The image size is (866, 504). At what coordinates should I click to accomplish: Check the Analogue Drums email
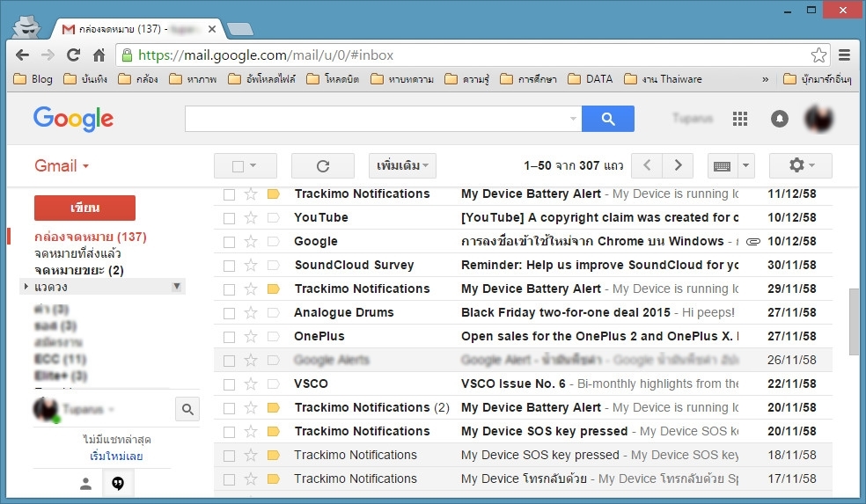229,313
